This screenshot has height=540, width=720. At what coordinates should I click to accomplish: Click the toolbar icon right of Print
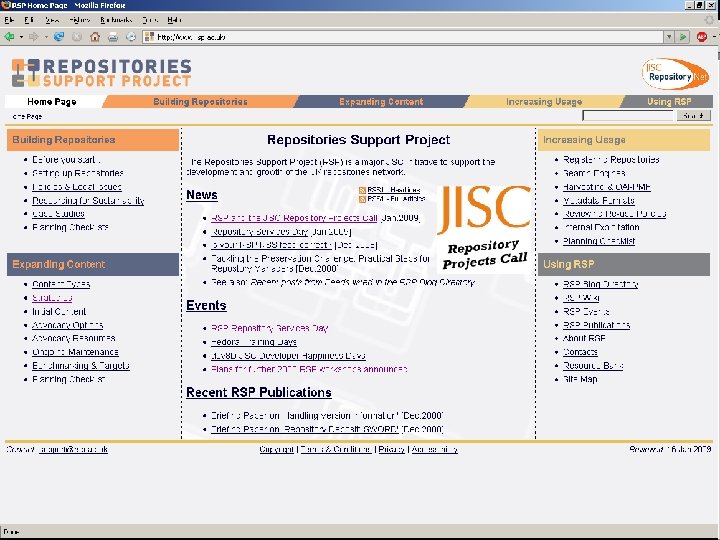click(131, 37)
